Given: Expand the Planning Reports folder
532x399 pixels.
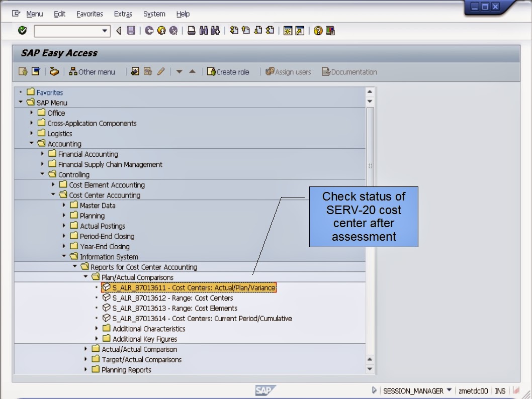Looking at the screenshot, I should click(x=85, y=369).
